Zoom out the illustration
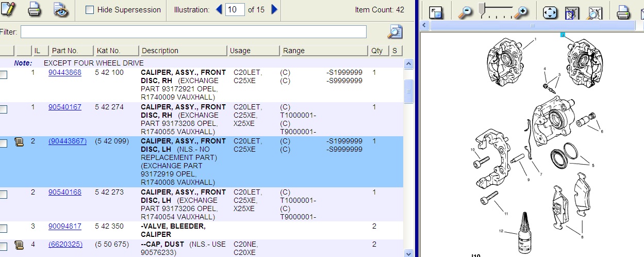Viewport: 644px width, 257px height. click(465, 11)
